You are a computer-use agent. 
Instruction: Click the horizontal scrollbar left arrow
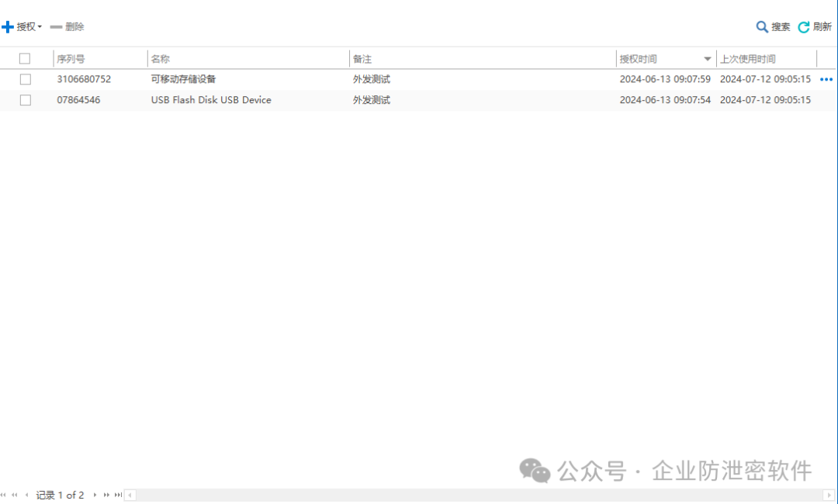pyautogui.click(x=130, y=495)
